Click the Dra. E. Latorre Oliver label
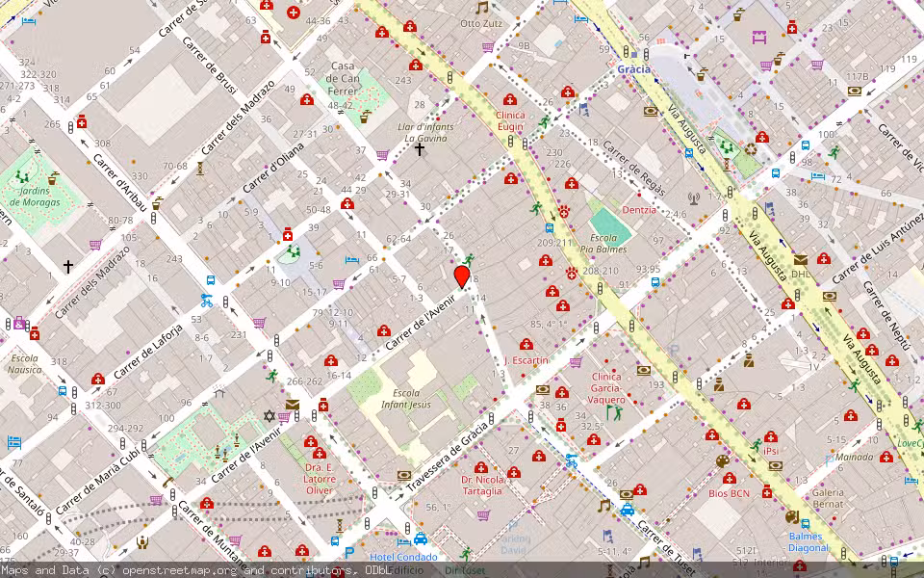The height and width of the screenshot is (578, 924). point(320,479)
